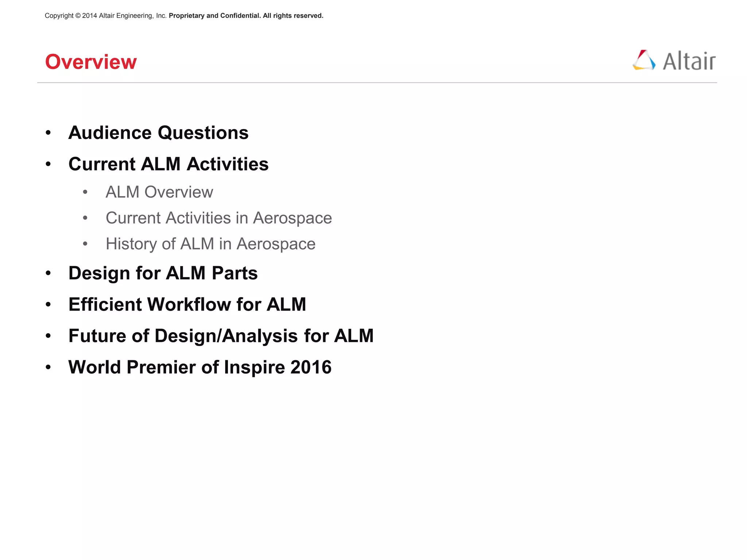Click History of ALM in Aerospace

pyautogui.click(x=210, y=244)
